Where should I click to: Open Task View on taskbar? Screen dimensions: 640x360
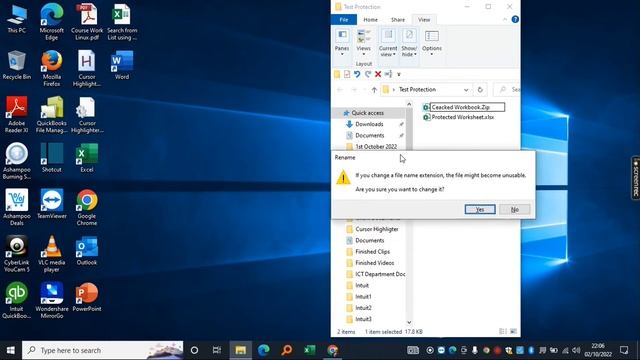pyautogui.click(x=217, y=350)
